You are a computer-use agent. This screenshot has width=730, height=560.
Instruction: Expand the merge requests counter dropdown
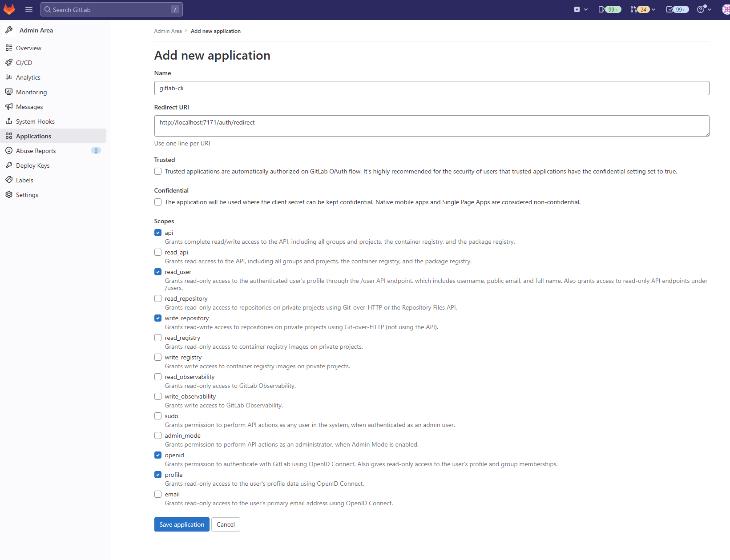(642, 9)
